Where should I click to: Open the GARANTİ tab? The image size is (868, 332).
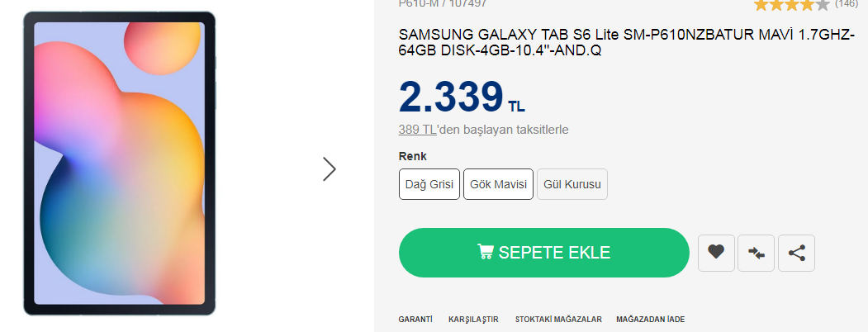415,319
